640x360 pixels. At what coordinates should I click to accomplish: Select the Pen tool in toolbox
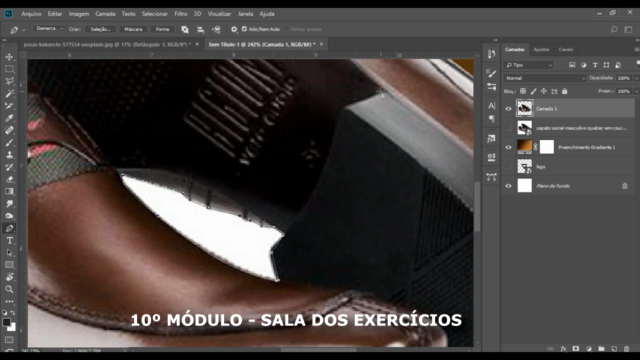pos(9,228)
